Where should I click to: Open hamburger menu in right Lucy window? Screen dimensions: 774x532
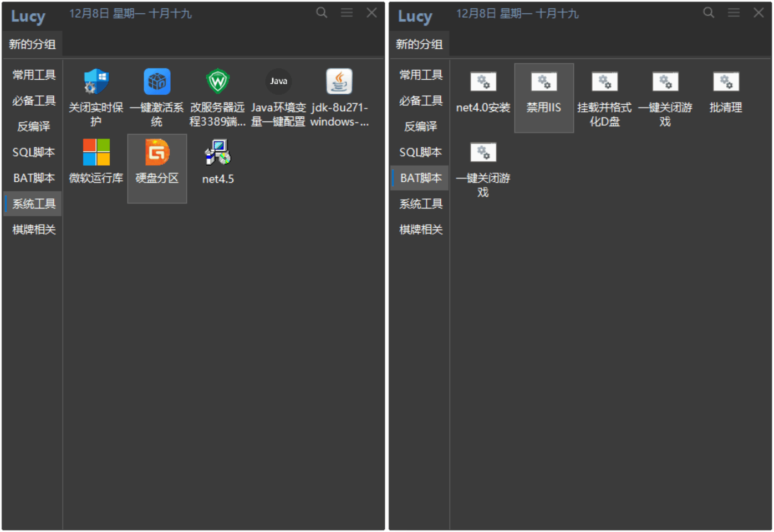tap(734, 13)
